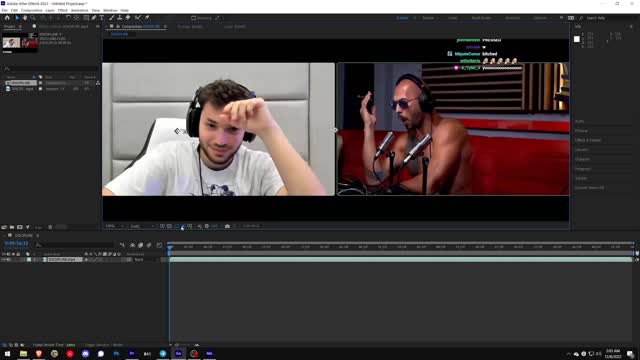The height and width of the screenshot is (360, 640).
Task: Click the Home icon in the toolbar
Action: click(x=7, y=18)
